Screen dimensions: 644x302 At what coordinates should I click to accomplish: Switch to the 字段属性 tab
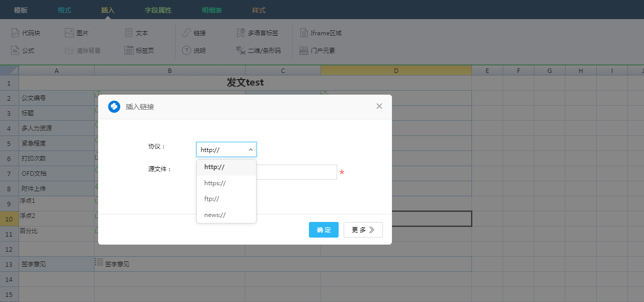pyautogui.click(x=158, y=10)
